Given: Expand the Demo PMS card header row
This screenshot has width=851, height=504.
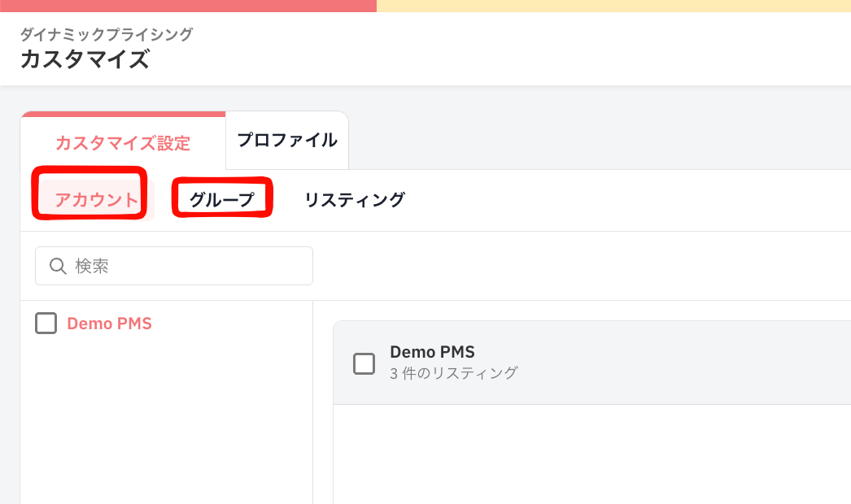Looking at the screenshot, I should click(x=592, y=363).
